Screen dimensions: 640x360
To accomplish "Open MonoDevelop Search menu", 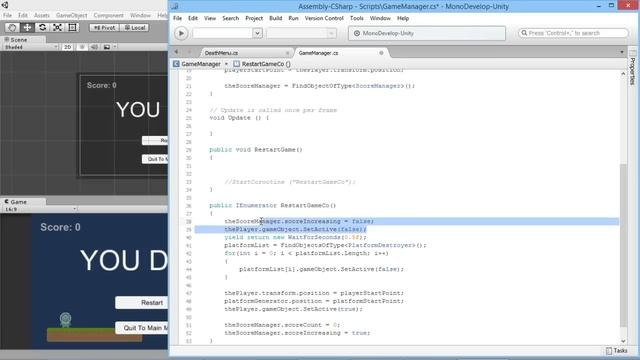I will pyautogui.click(x=231, y=18).
